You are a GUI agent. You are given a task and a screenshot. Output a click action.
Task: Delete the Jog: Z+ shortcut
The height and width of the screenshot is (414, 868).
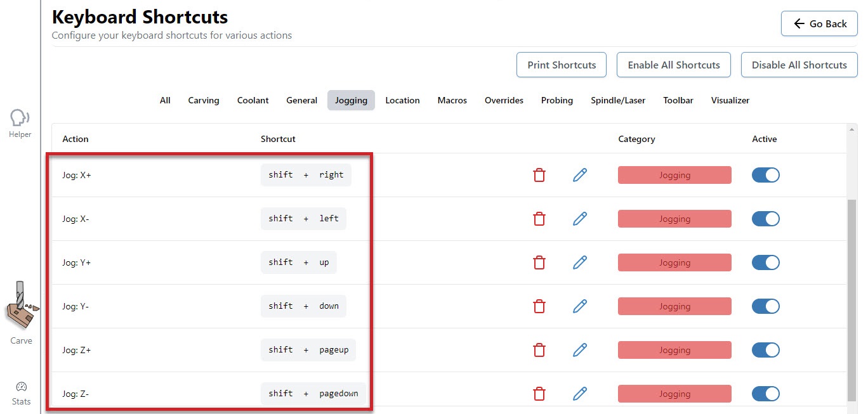point(539,350)
